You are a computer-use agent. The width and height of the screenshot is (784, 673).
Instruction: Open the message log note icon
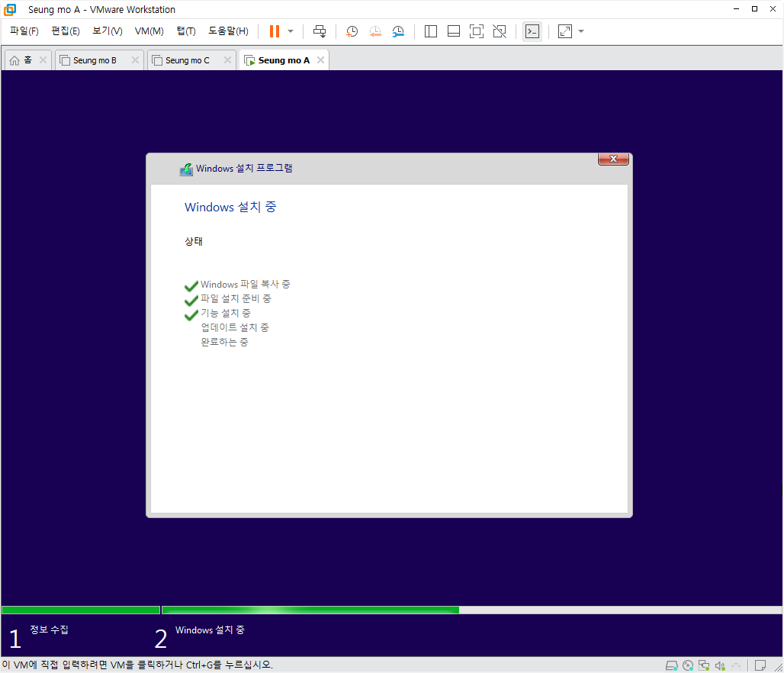760,665
